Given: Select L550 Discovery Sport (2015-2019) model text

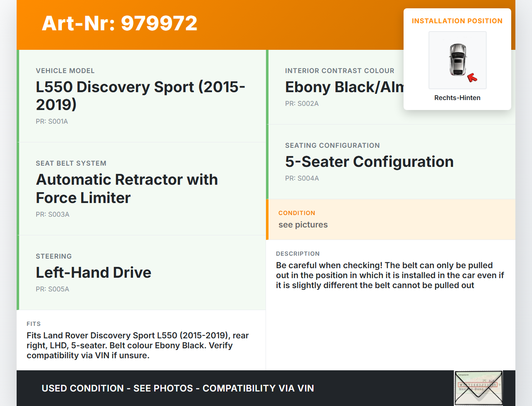Looking at the screenshot, I should (140, 95).
